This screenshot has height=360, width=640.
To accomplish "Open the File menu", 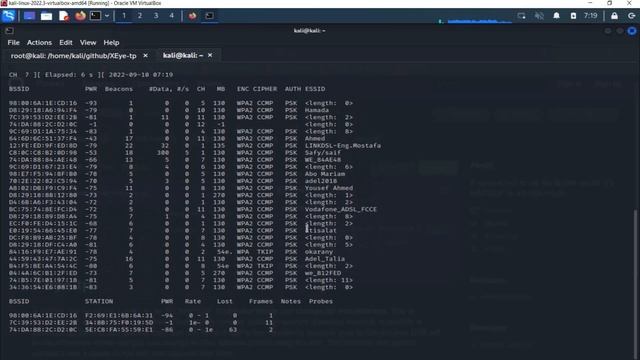I will click(x=13, y=42).
